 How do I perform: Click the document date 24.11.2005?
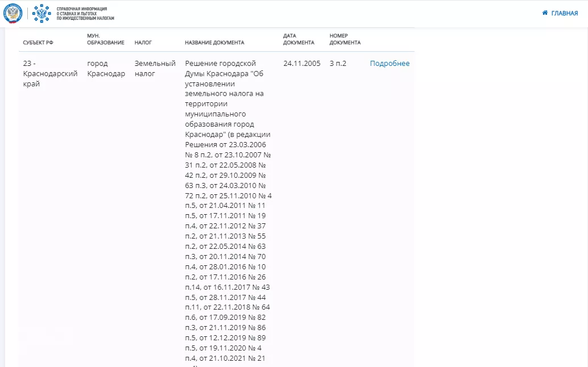(x=301, y=63)
